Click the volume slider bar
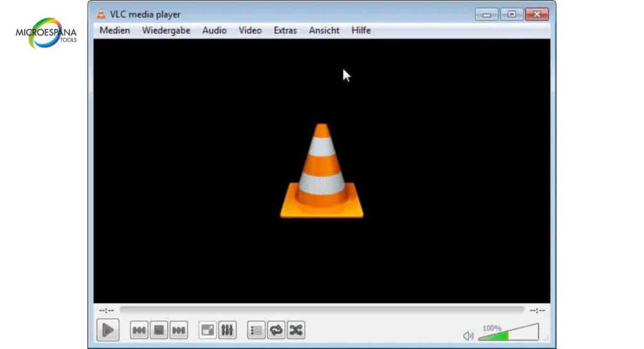 click(x=509, y=334)
